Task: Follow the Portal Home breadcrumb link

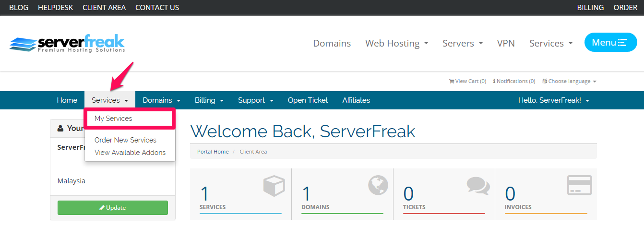Action: 213,152
